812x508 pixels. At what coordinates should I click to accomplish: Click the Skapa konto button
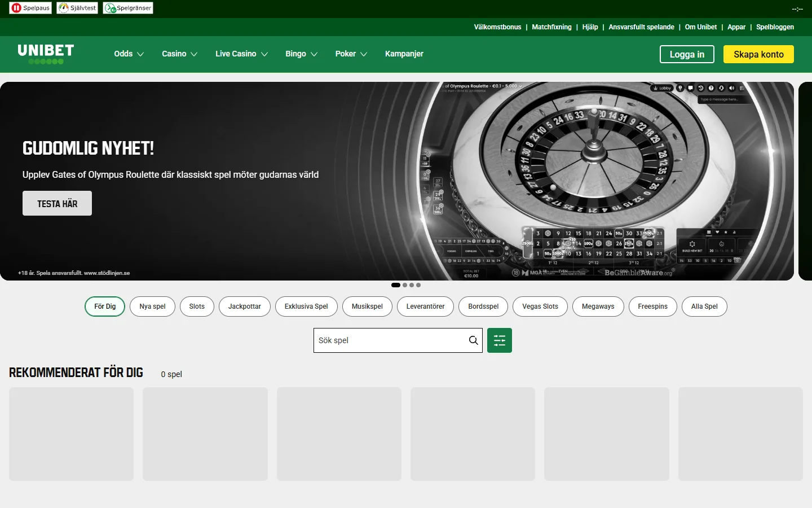pyautogui.click(x=758, y=54)
